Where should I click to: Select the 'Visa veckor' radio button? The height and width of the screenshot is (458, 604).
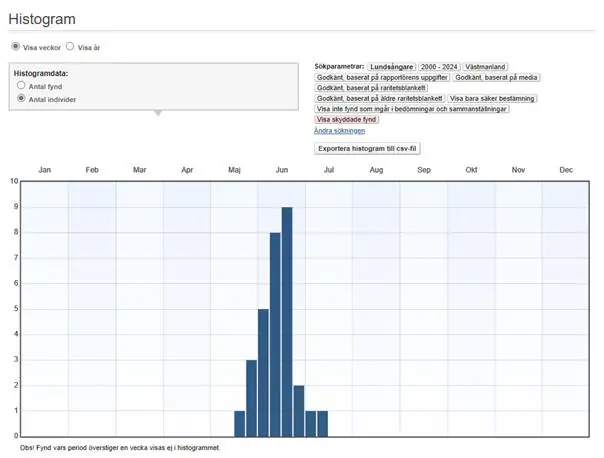pyautogui.click(x=15, y=46)
